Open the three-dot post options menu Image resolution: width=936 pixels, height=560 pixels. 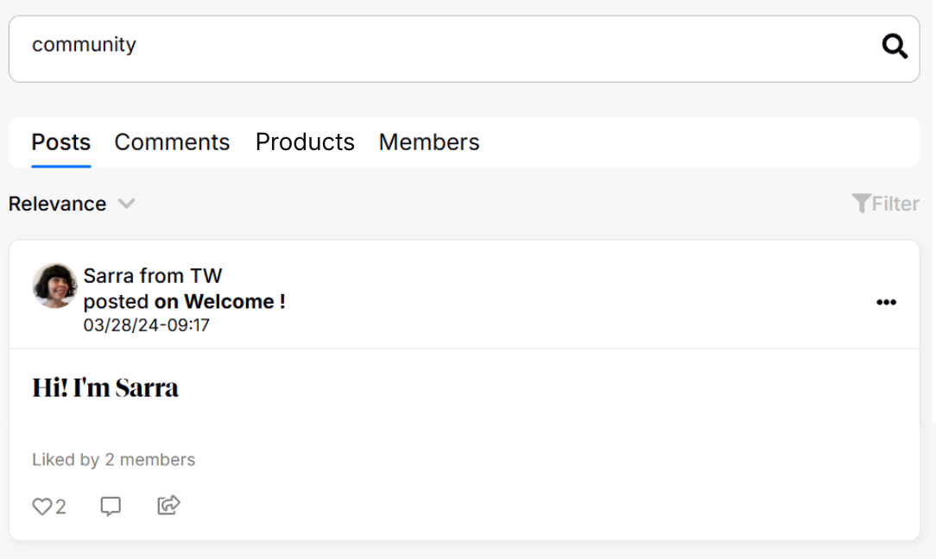tap(886, 302)
